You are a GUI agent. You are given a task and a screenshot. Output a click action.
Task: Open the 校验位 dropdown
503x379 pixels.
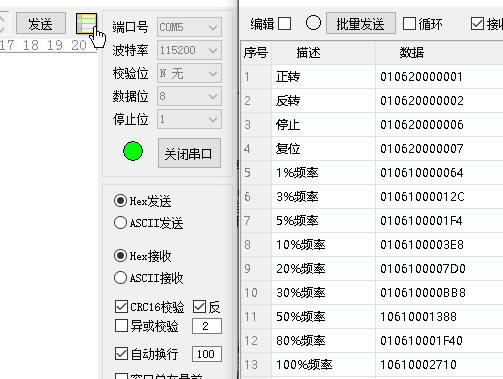(189, 73)
